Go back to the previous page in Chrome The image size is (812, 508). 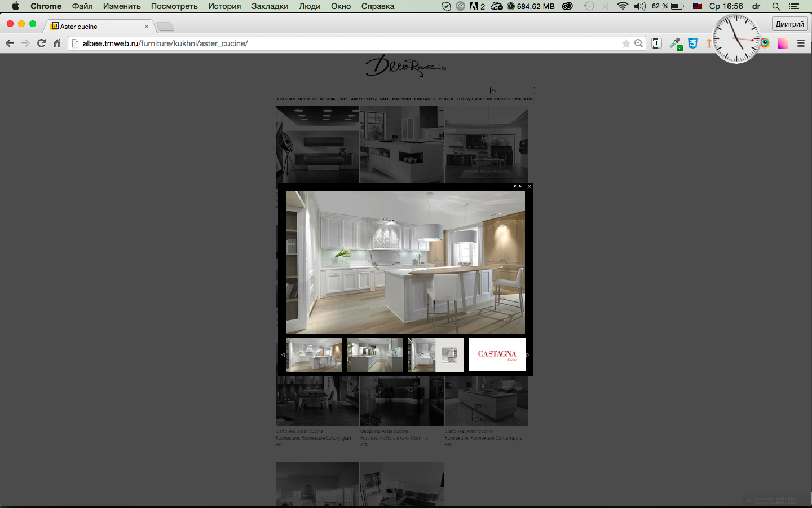pyautogui.click(x=10, y=43)
